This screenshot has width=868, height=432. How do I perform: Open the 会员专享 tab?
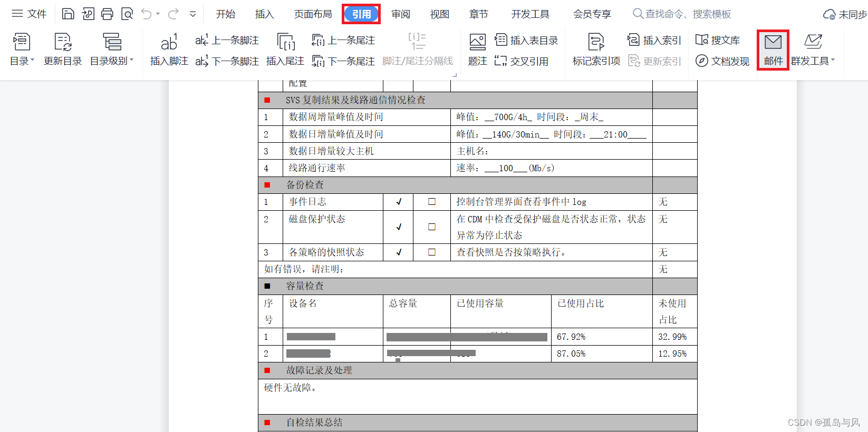coord(592,14)
